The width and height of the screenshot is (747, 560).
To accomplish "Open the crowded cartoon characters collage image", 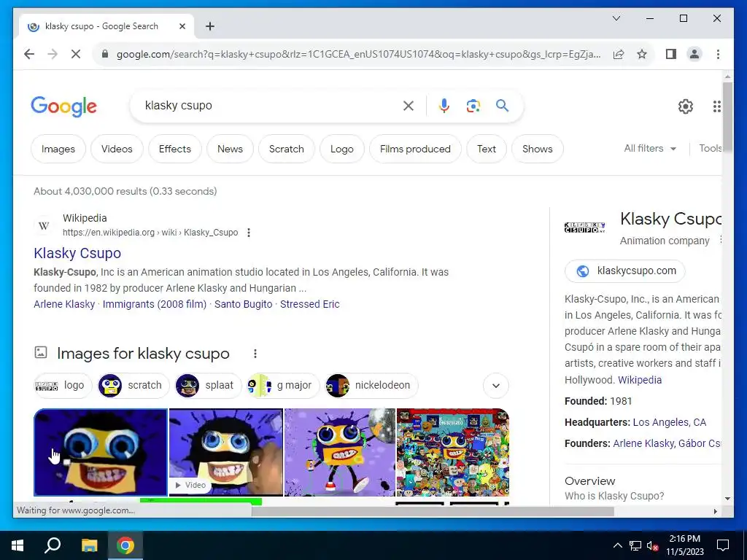I will point(452,452).
